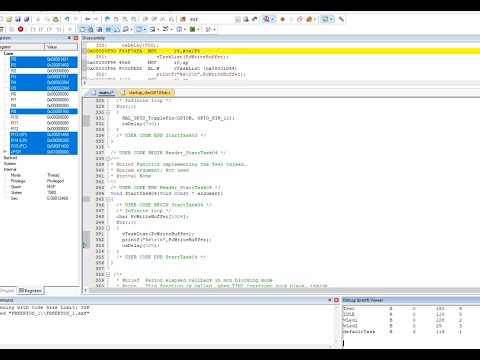The height and width of the screenshot is (360, 480).
Task: Save all open files
Action: (x=26, y=19)
